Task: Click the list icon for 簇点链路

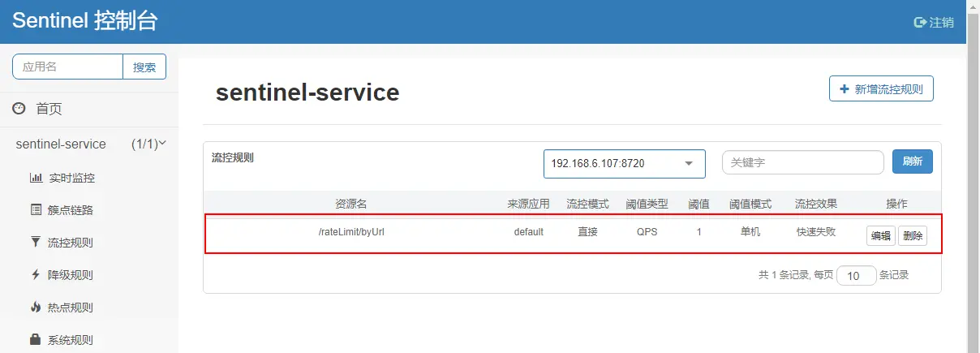Action: (x=36, y=210)
